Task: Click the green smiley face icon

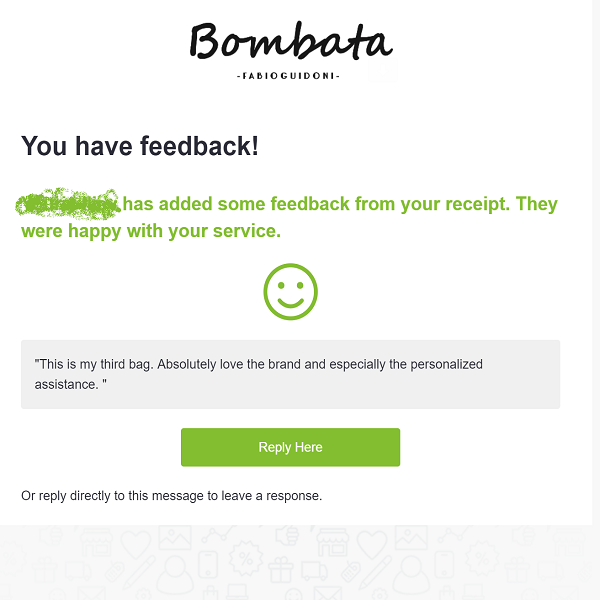Action: (290, 292)
